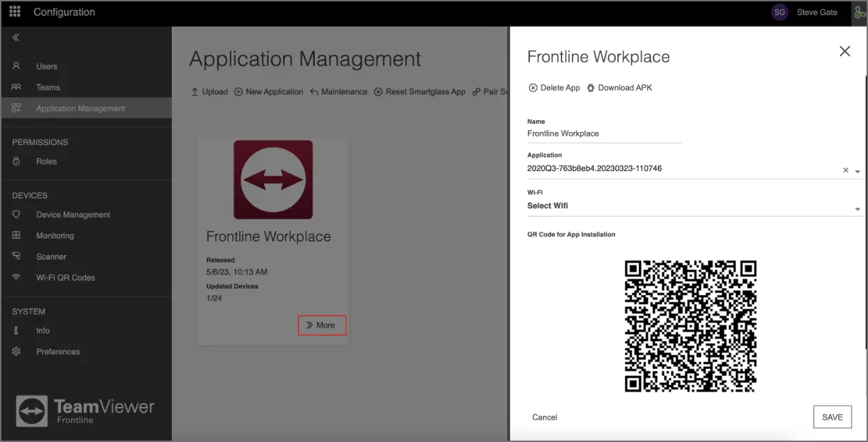Collapse the sidebar with double chevron

[x=16, y=38]
